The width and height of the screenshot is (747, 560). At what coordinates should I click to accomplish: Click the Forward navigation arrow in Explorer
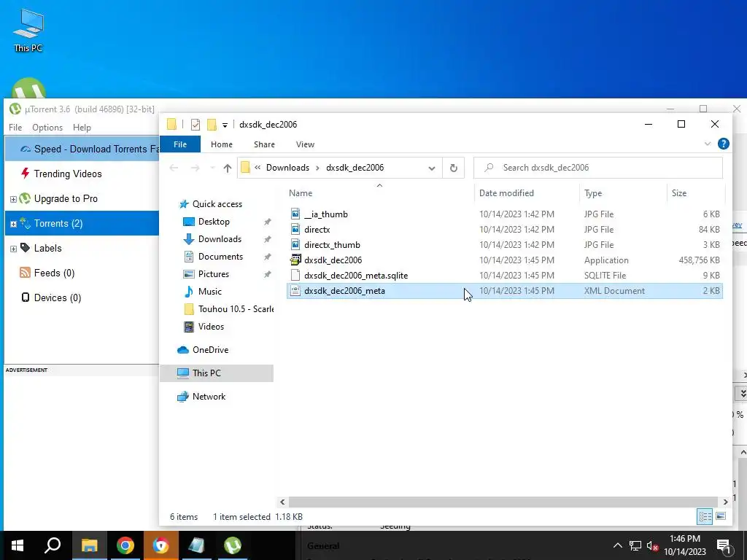[195, 168]
